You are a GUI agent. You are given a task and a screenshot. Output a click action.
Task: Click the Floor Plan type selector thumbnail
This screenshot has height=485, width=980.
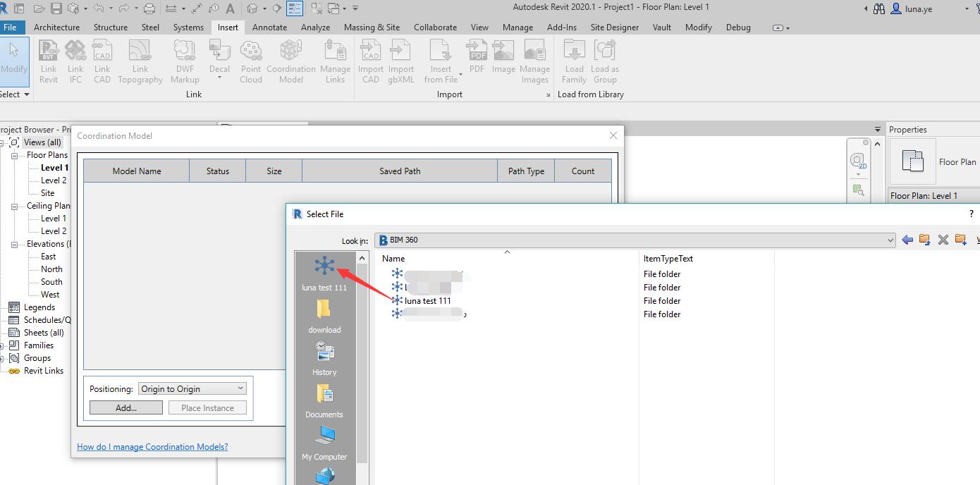tap(913, 161)
